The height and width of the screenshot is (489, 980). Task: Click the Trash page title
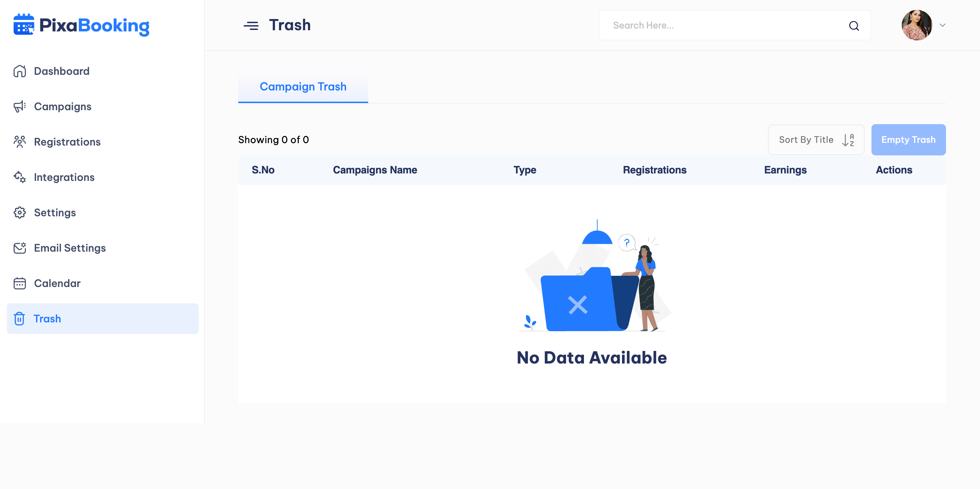tap(290, 25)
